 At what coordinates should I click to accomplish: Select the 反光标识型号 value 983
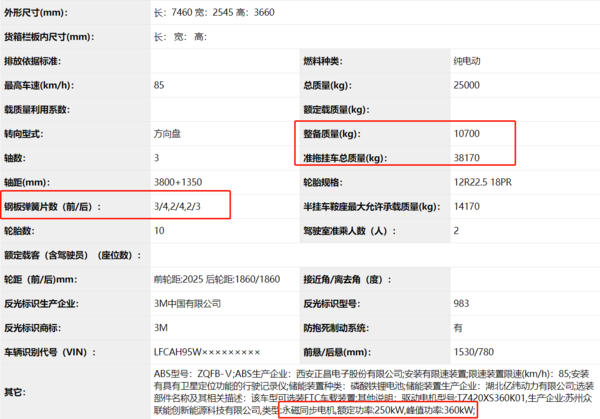click(461, 303)
